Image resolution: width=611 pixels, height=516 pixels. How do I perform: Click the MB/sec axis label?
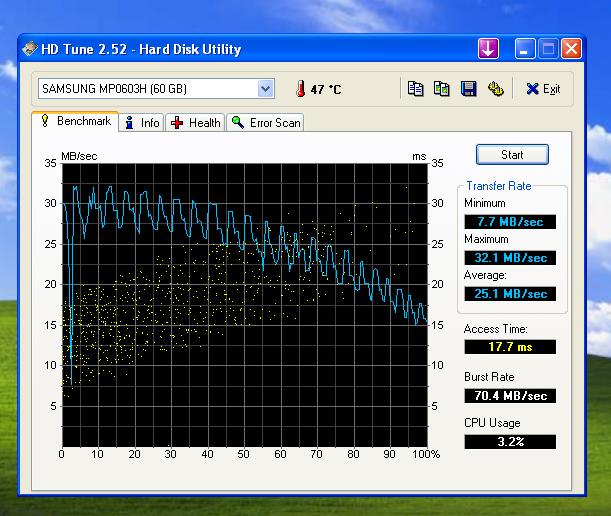point(79,156)
